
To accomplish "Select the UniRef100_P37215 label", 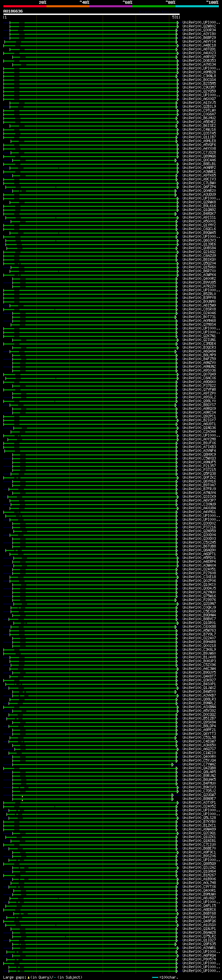I will [x=199, y=469].
